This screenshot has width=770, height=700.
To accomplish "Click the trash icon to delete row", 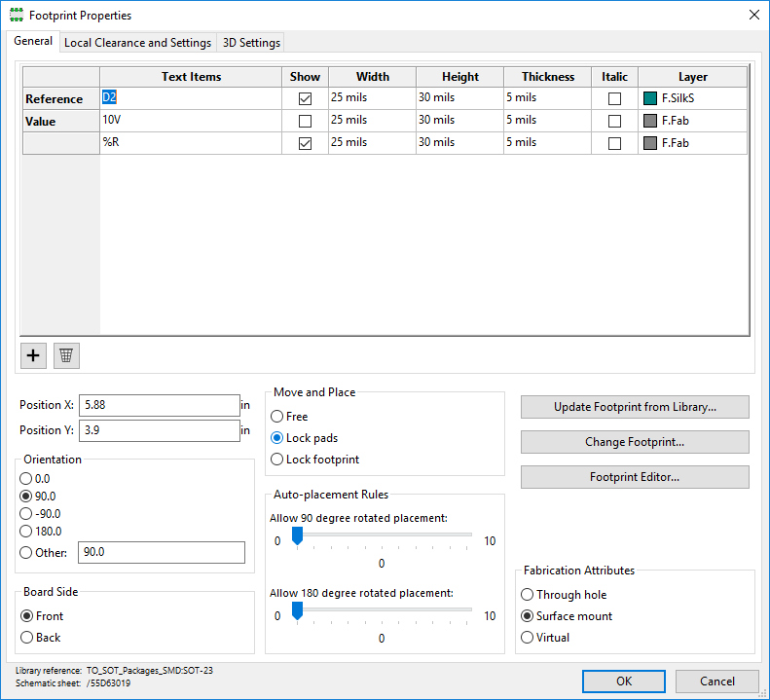I will point(66,355).
